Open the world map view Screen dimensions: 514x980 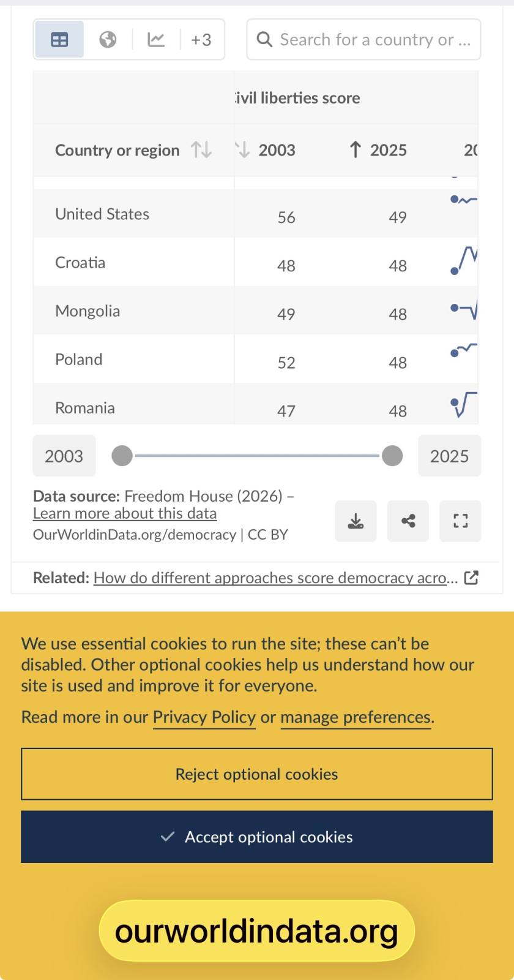[108, 40]
